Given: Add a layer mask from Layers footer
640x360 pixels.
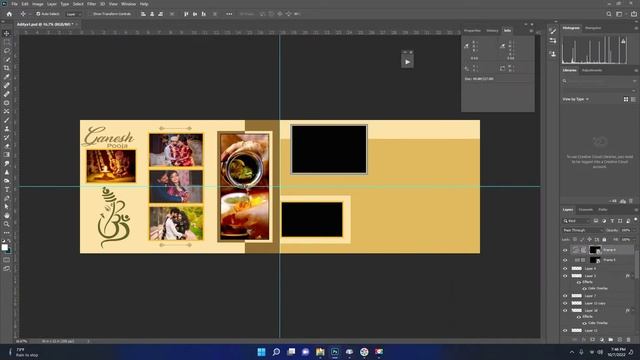Looking at the screenshot, I should (593, 340).
